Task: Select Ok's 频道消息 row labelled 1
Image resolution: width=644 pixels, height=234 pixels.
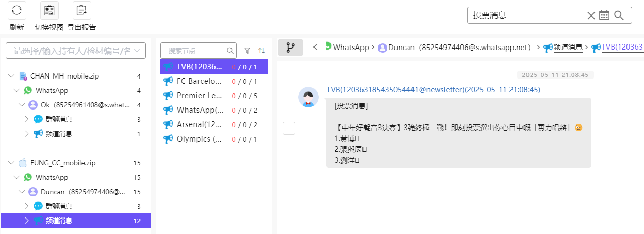Action: [76, 134]
